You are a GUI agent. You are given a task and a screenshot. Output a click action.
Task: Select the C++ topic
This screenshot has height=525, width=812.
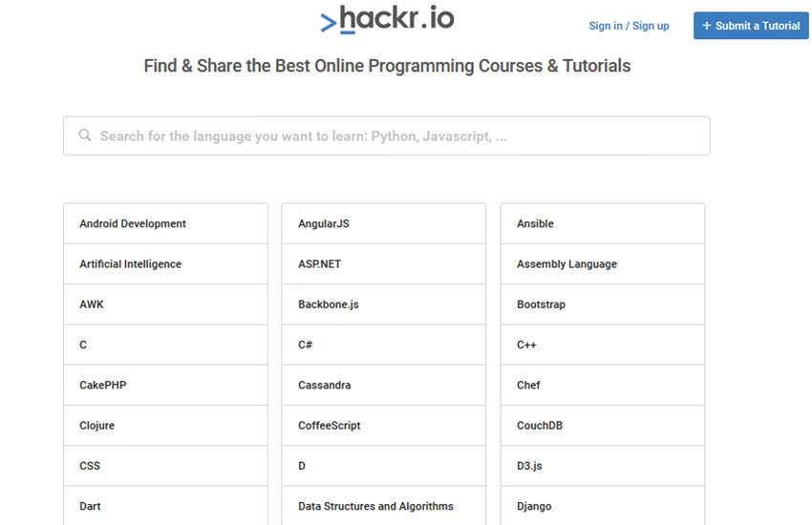click(526, 345)
